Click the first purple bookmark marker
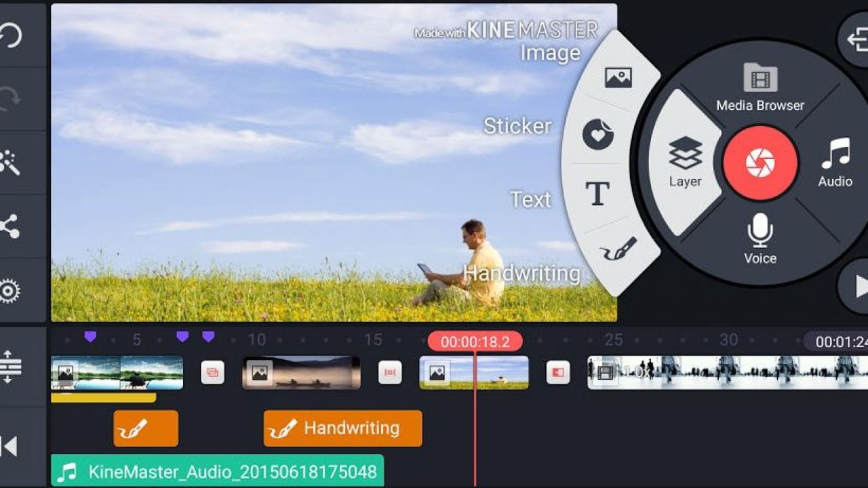This screenshot has height=488, width=868. [x=90, y=336]
